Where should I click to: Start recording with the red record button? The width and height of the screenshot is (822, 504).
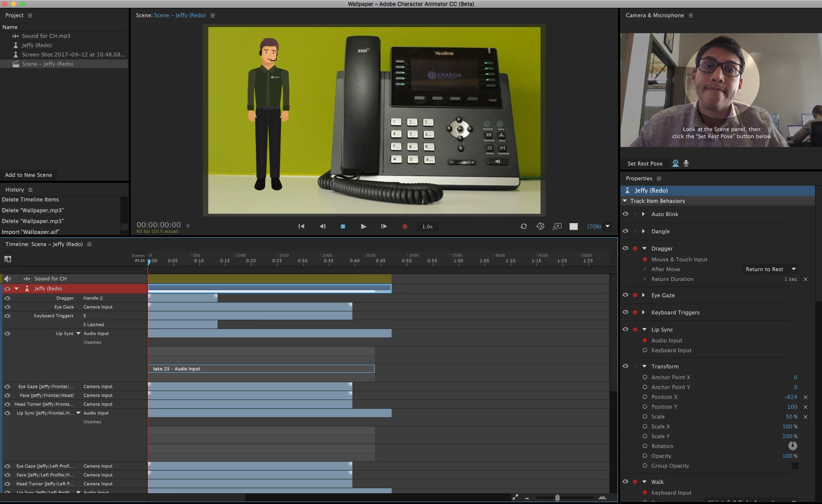[405, 227]
